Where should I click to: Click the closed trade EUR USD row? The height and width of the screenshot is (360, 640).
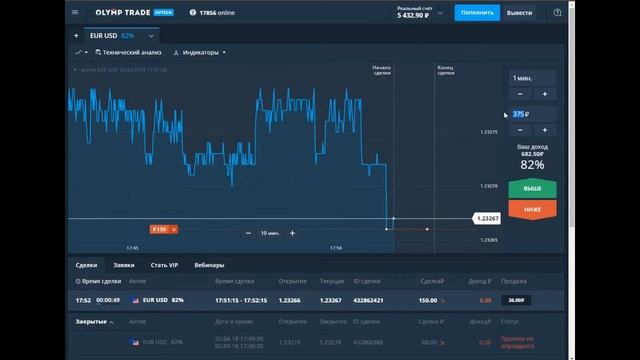(316, 342)
